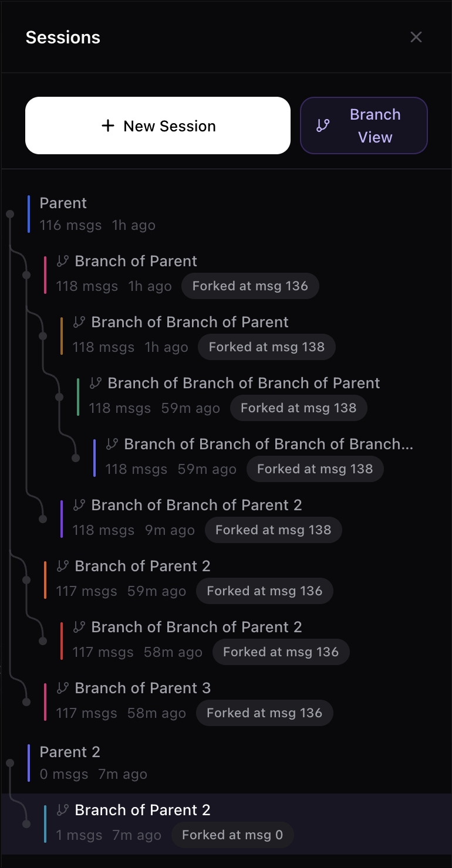Click Forked at msg 136 badge on Branch of Parent 3
The height and width of the screenshot is (868, 452).
264,713
